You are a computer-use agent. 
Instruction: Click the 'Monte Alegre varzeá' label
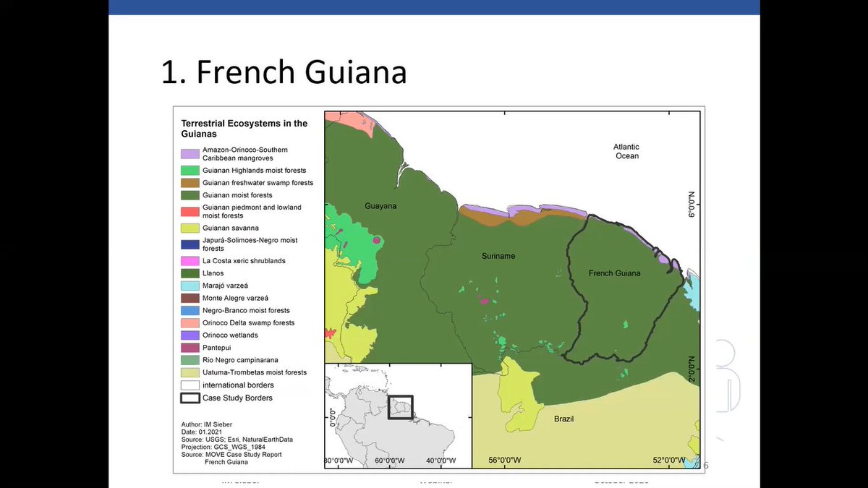point(236,298)
